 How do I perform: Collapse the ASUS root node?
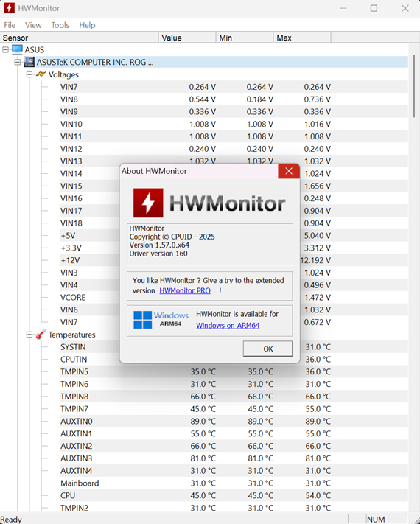pos(5,50)
